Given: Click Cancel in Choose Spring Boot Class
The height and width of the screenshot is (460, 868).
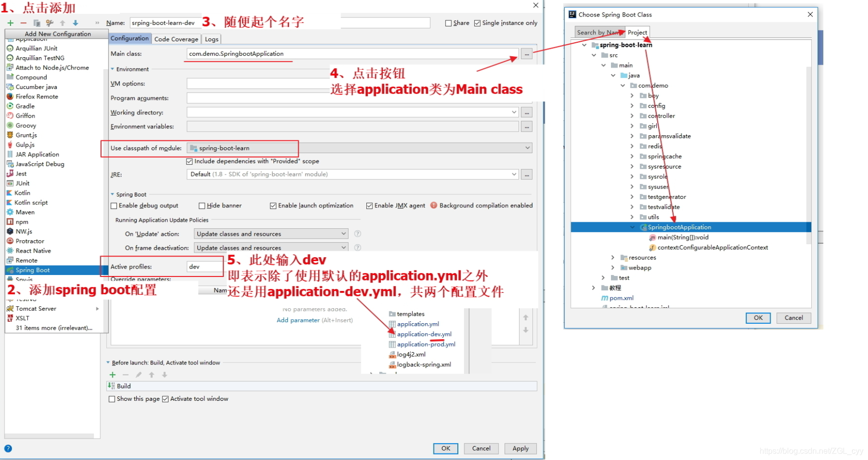Looking at the screenshot, I should (793, 318).
